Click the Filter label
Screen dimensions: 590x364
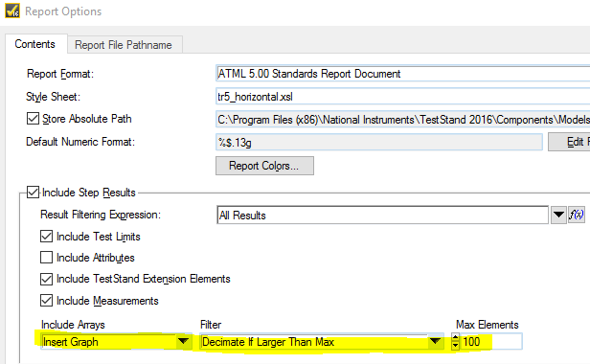tap(211, 325)
